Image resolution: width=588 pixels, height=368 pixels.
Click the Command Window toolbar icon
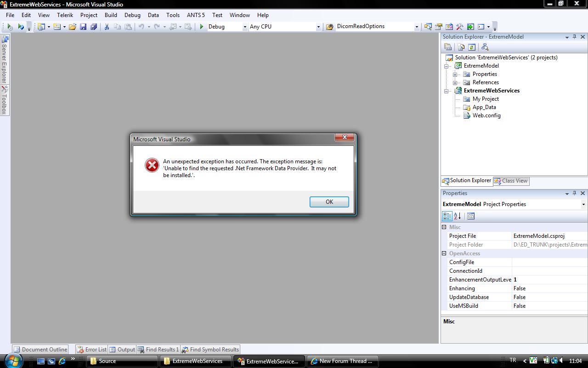[481, 27]
